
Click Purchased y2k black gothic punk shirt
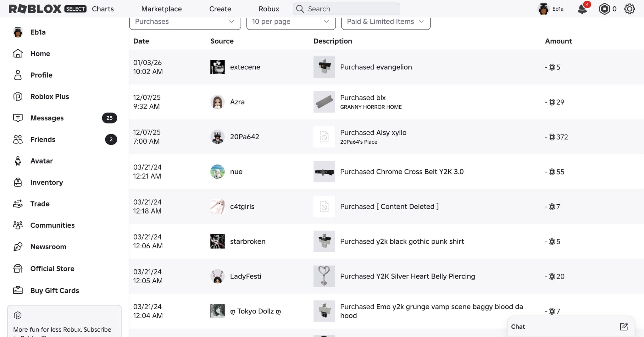402,241
